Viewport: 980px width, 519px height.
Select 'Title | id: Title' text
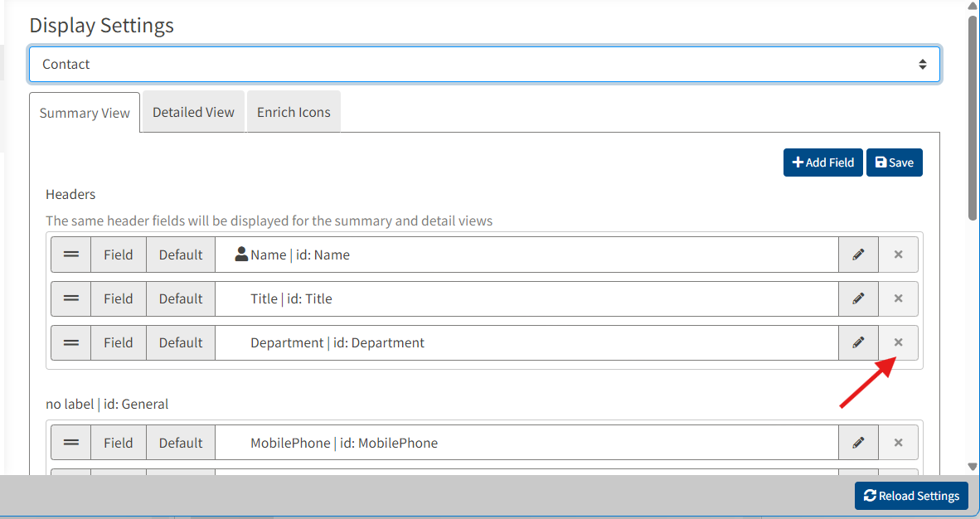tap(291, 299)
